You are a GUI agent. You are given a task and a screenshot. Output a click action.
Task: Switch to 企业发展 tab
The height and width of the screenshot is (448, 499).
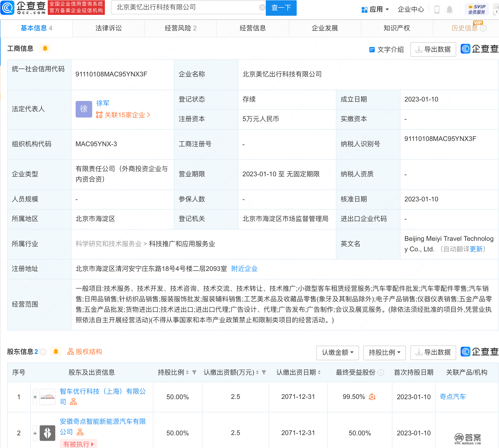pyautogui.click(x=325, y=28)
